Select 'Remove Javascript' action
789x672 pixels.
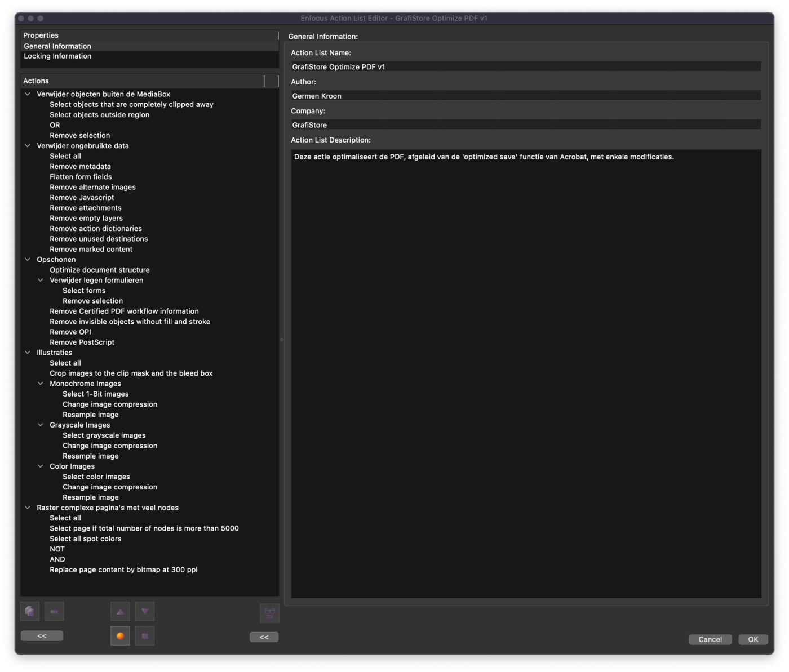(82, 198)
